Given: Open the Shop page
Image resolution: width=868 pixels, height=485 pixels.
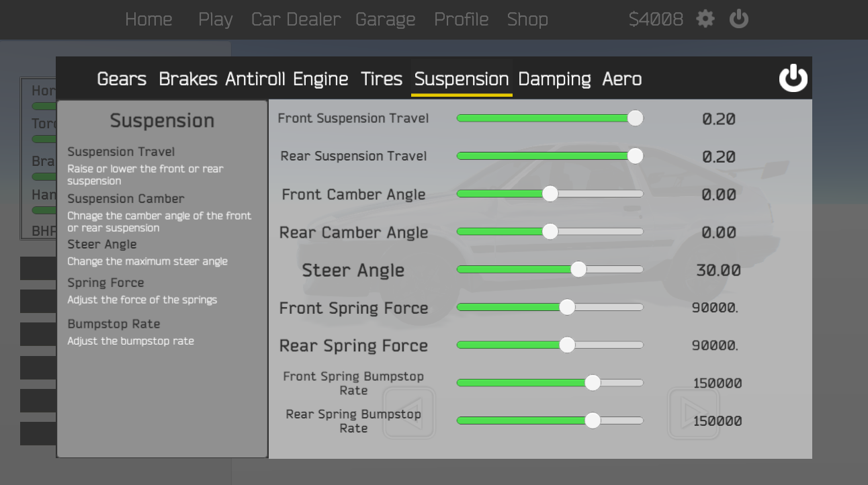Looking at the screenshot, I should click(527, 19).
